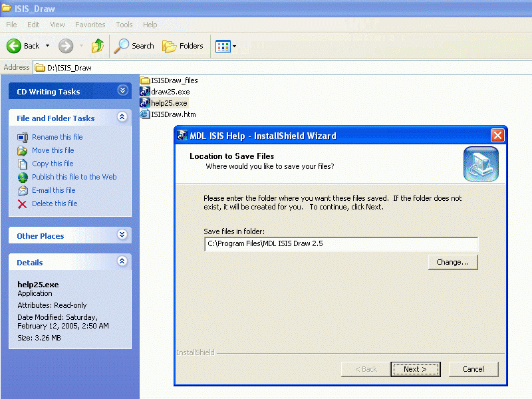This screenshot has width=532, height=399.
Task: Open the Back button history dropdown
Action: (47, 46)
